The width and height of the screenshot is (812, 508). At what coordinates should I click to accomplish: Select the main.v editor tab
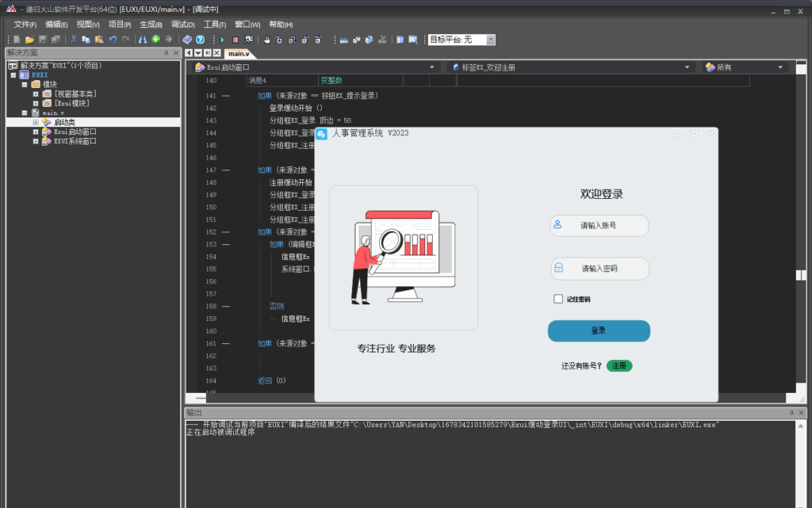pos(238,54)
